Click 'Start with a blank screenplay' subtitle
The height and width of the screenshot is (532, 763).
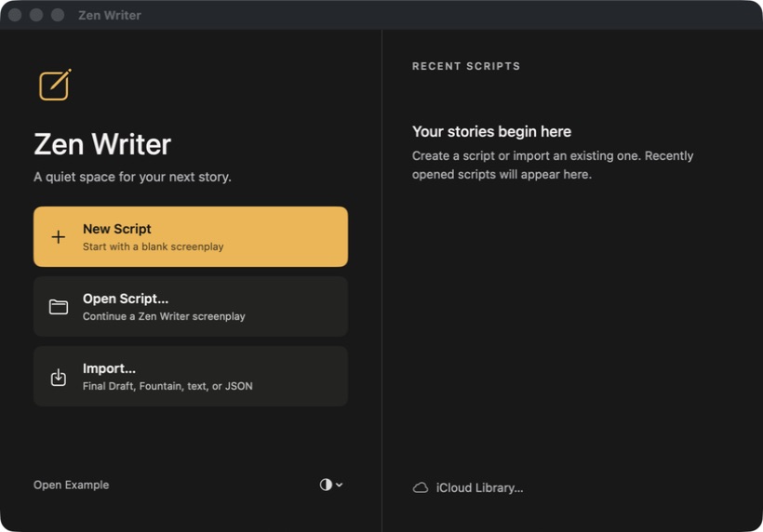click(x=153, y=246)
